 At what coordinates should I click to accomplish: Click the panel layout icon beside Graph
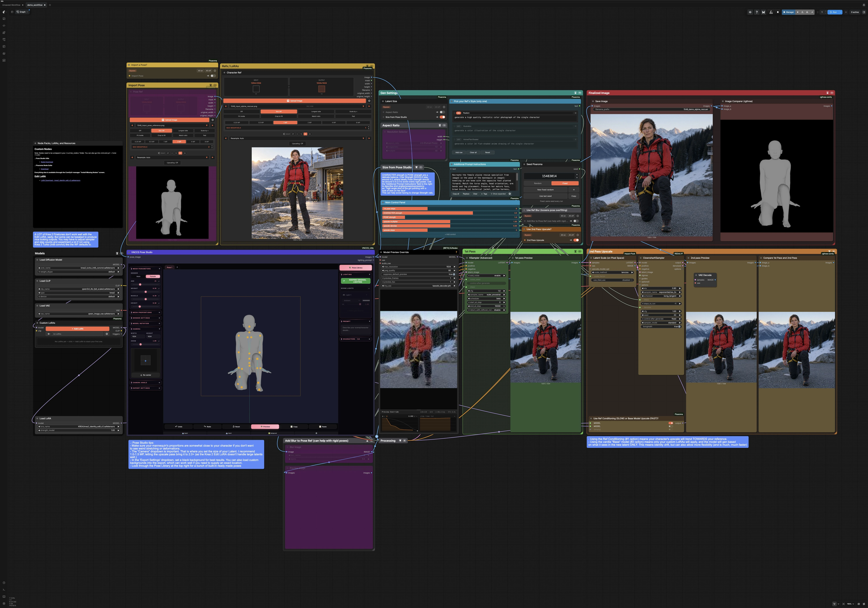[x=12, y=12]
